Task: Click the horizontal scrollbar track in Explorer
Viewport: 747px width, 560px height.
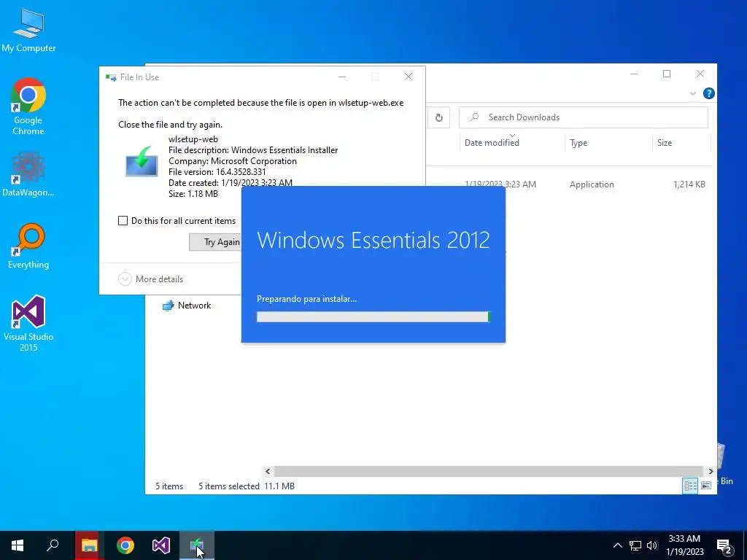Action: click(489, 472)
